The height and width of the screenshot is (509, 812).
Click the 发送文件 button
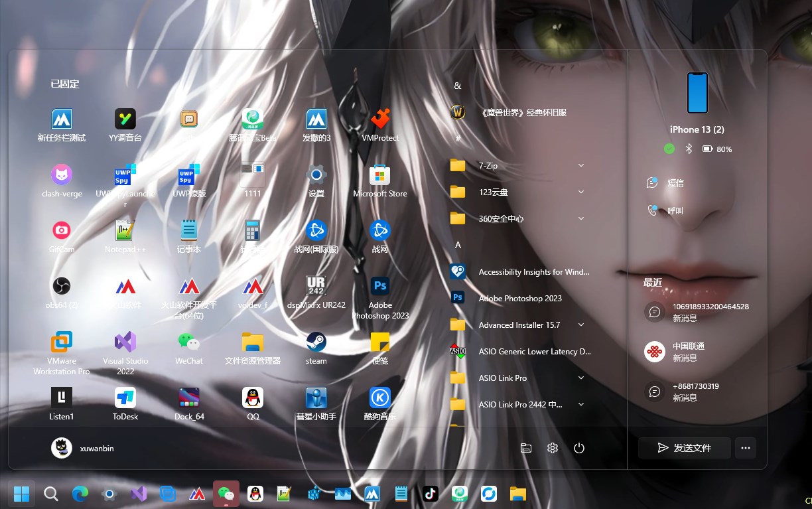[x=685, y=448]
